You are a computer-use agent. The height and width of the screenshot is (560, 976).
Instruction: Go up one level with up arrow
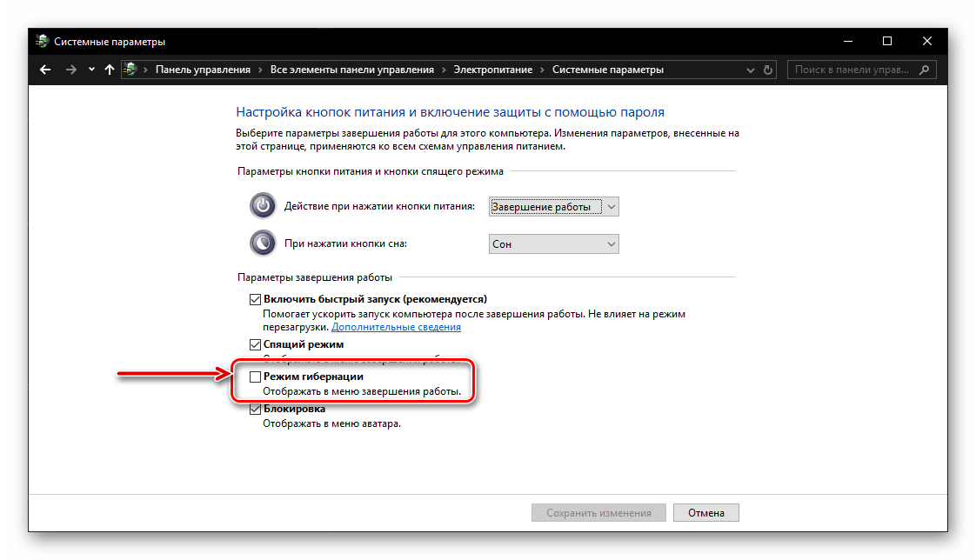[x=110, y=70]
